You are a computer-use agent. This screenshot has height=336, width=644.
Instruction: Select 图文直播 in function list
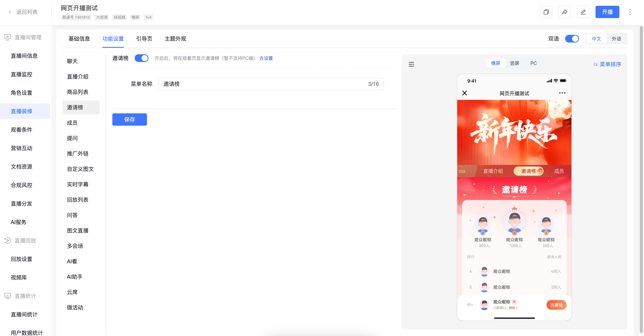coord(78,231)
